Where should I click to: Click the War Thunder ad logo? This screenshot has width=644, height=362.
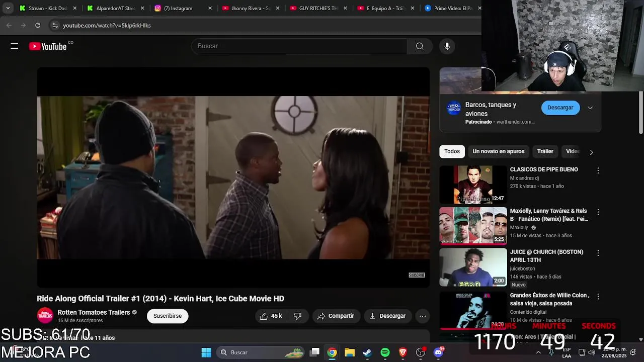[x=454, y=108]
